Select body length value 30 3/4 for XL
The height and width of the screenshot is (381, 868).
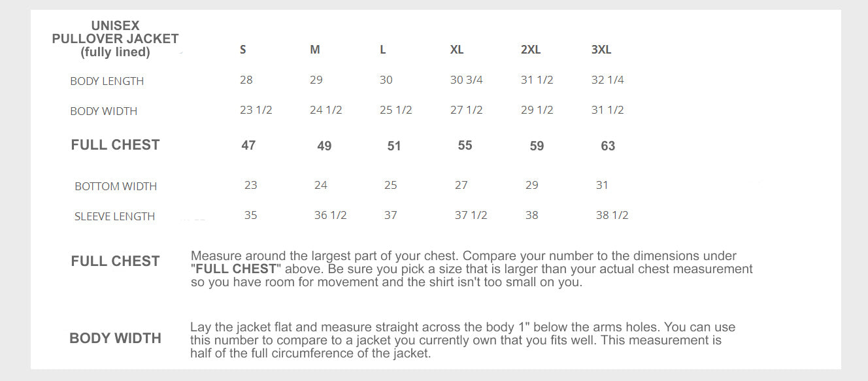coord(466,80)
